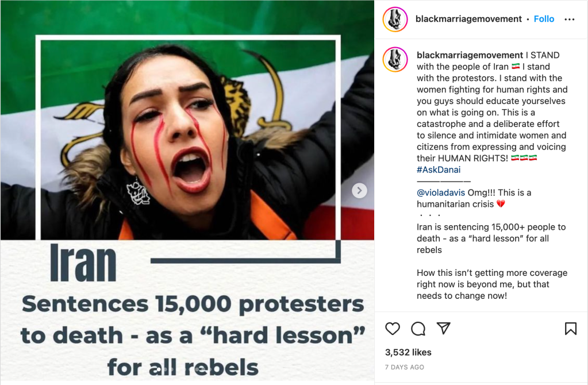The width and height of the screenshot is (588, 385).
Task: Visit the @violadavis mention
Action: click(x=441, y=192)
